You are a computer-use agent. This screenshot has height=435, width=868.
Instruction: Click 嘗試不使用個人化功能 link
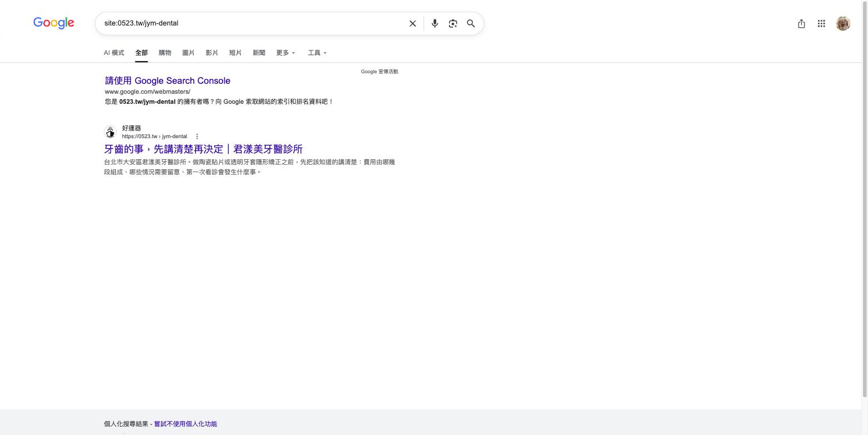(x=185, y=424)
